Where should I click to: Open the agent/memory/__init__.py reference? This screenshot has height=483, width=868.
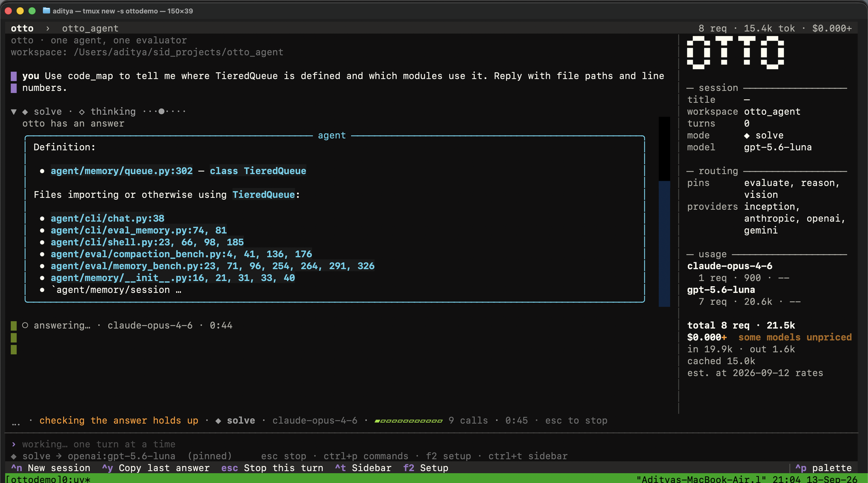point(173,278)
